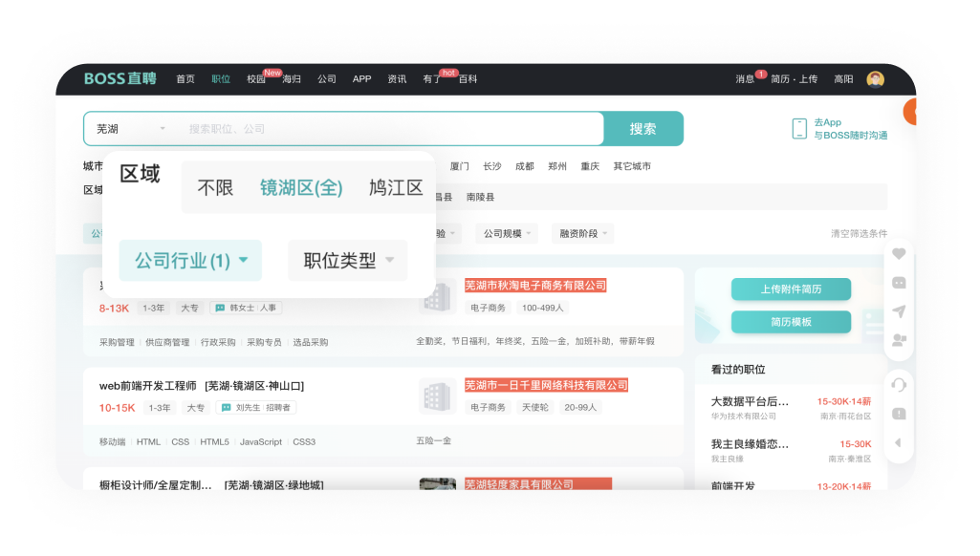Viewport: 980px width, 556px height.
Task: Click the user avatar in top bar
Action: click(875, 79)
